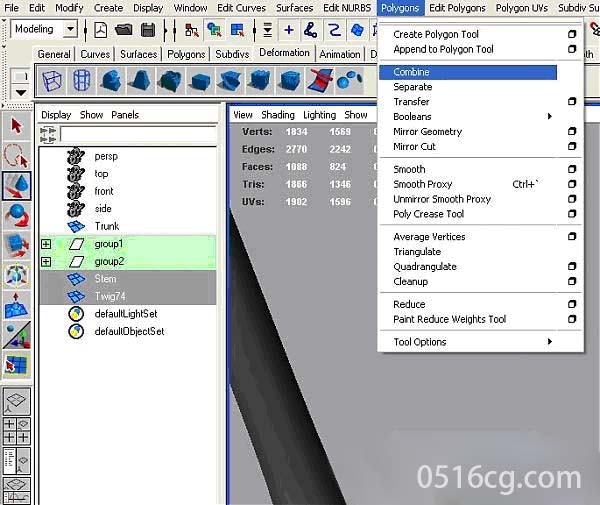This screenshot has height=505, width=600.
Task: Select the persp camera in outliner
Action: [x=128, y=156]
